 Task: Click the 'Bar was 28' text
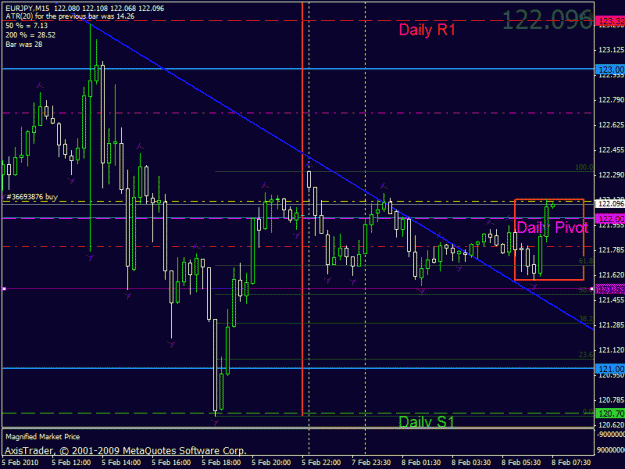tap(24, 44)
